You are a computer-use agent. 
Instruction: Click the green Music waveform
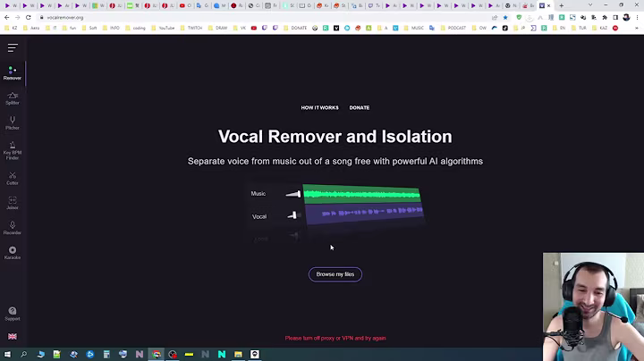click(x=362, y=194)
